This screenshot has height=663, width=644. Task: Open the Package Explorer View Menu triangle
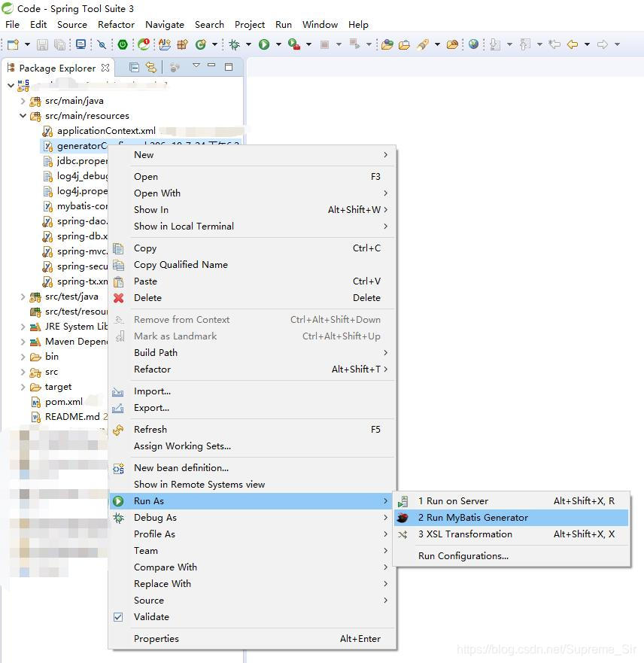[196, 65]
